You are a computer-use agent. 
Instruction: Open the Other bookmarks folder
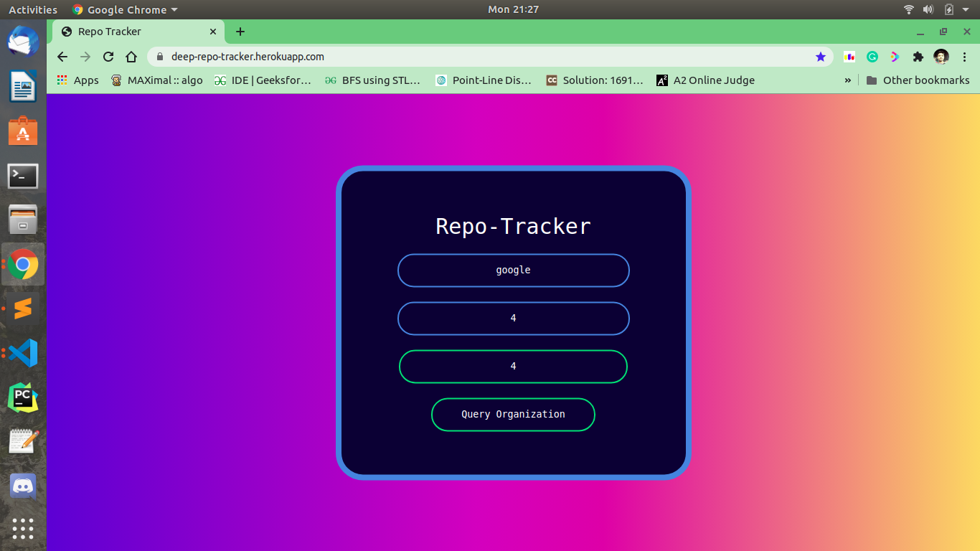918,80
